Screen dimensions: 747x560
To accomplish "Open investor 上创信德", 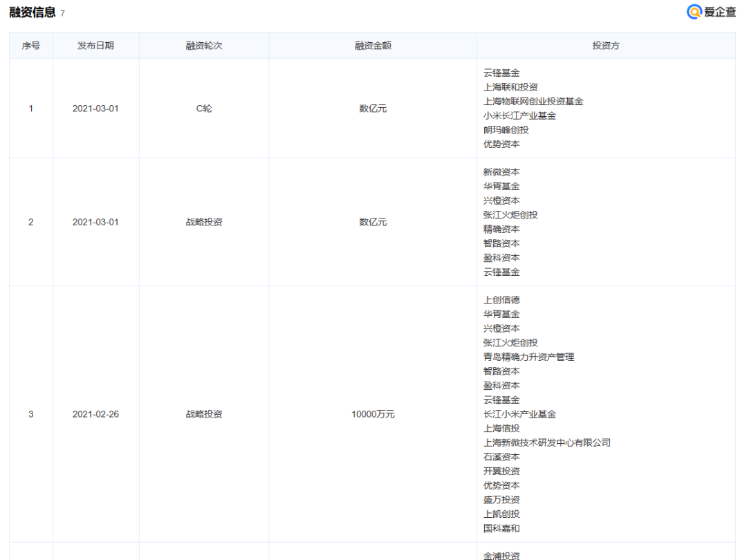I will tap(501, 300).
